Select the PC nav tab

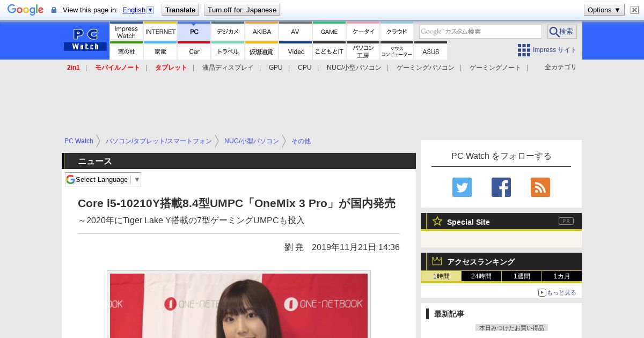[194, 31]
